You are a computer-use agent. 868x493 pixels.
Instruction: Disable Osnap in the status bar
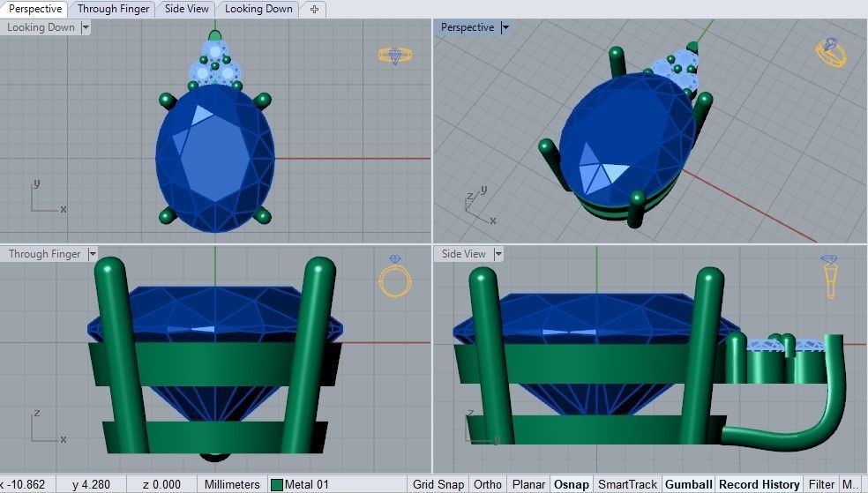point(572,485)
